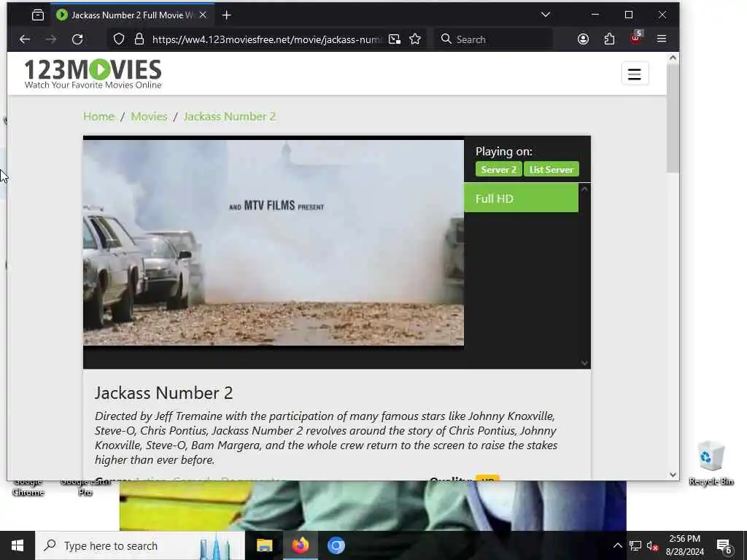The image size is (747, 560).
Task: Open Firefox application menu
Action: 661,39
